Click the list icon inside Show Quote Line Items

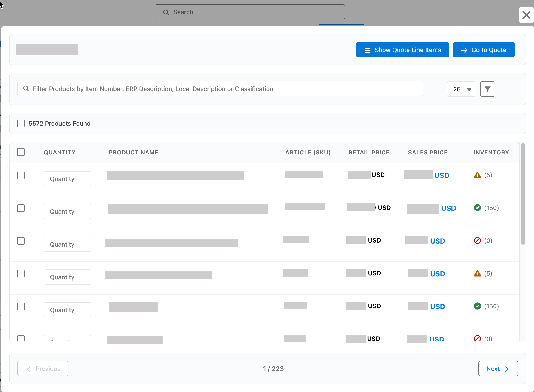click(x=367, y=50)
